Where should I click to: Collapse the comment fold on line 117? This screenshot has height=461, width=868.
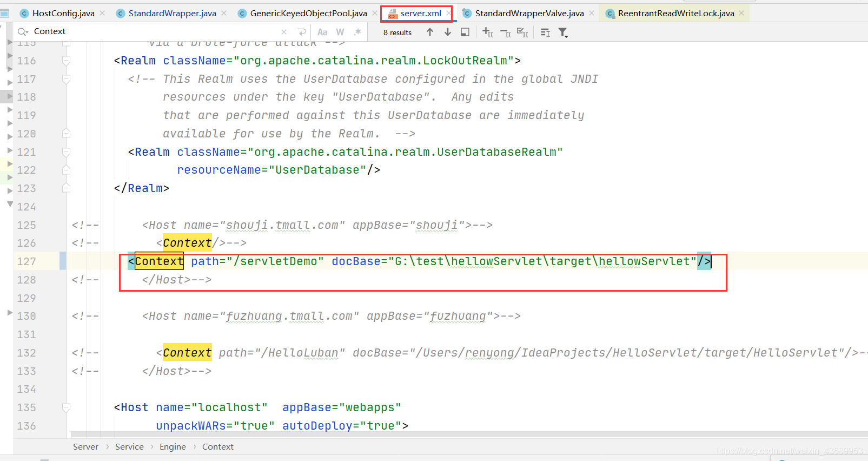click(x=66, y=79)
